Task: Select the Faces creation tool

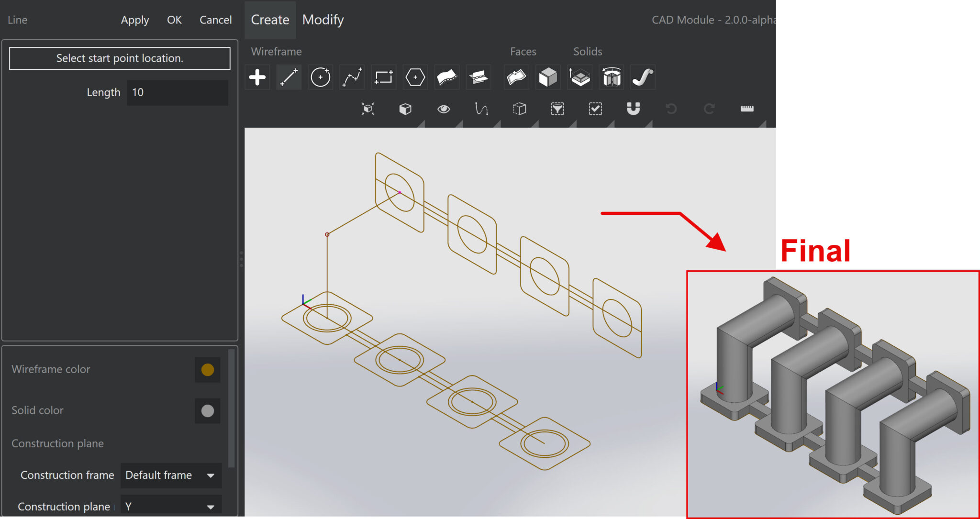Action: pos(517,77)
